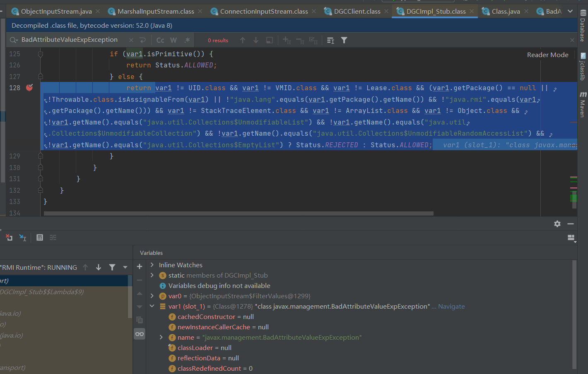Toggle show watches glasses icon
588x374 pixels.
click(140, 334)
